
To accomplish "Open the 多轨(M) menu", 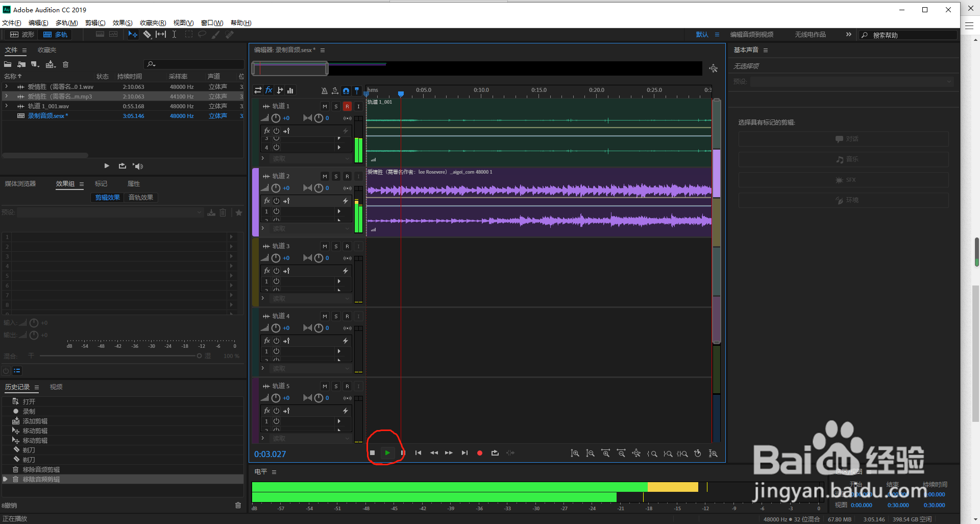I will 67,23.
